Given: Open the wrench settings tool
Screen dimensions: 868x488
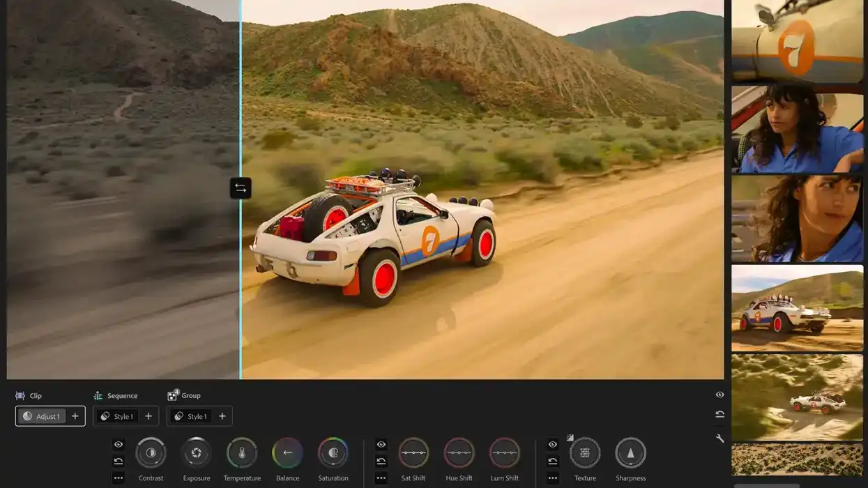Looking at the screenshot, I should click(x=720, y=439).
